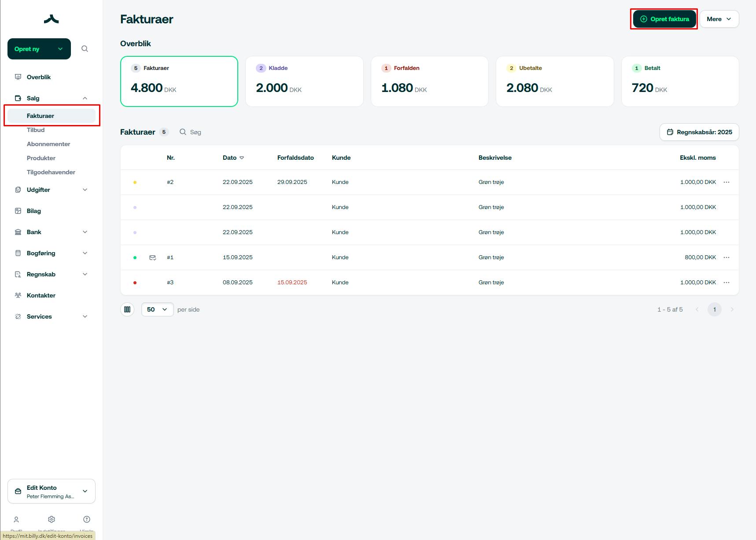The image size is (756, 540).
Task: Click the Opret faktura button
Action: coord(664,19)
